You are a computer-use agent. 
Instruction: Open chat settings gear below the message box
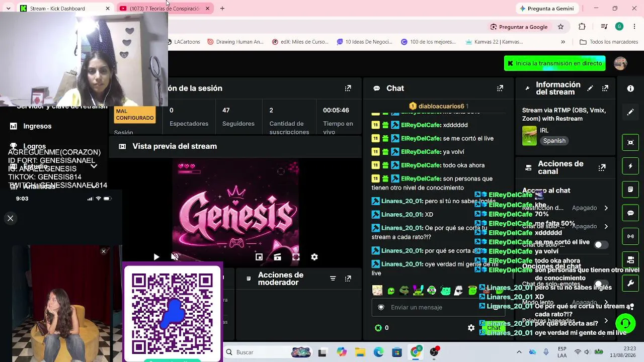tap(471, 328)
